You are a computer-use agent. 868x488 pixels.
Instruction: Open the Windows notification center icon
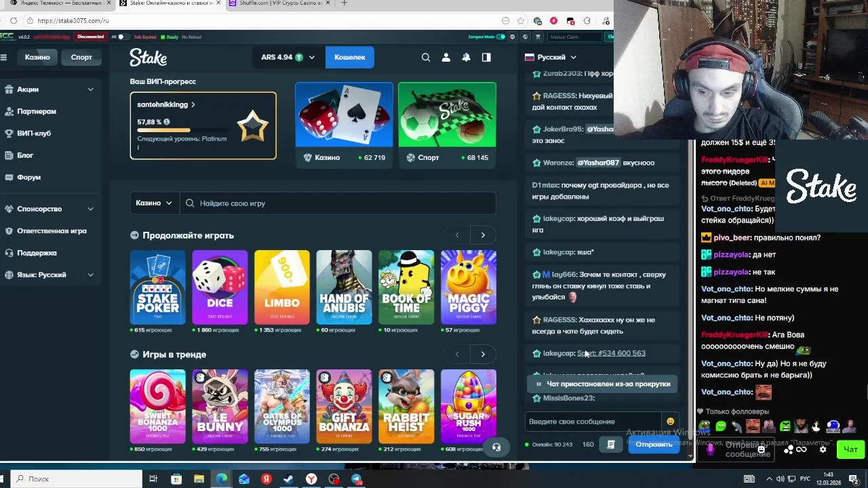854,479
